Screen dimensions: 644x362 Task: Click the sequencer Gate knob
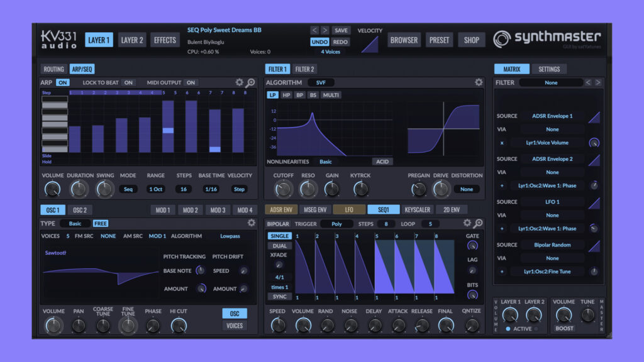pos(472,246)
